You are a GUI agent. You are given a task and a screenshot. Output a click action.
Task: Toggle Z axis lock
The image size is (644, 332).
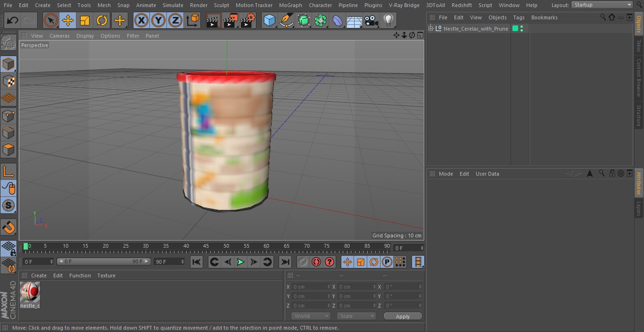(x=175, y=20)
